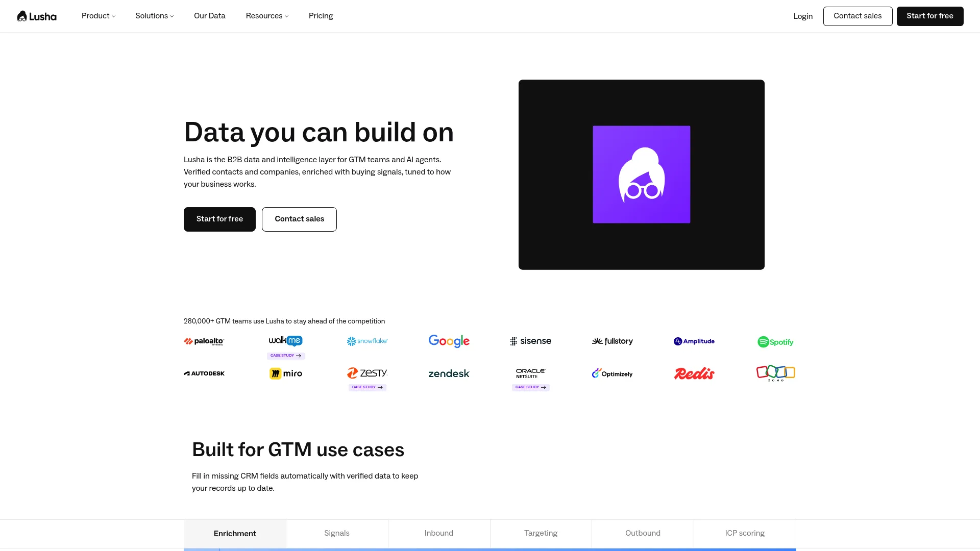Click the Zendesk logo
This screenshot has height=551, width=980.
point(449,373)
